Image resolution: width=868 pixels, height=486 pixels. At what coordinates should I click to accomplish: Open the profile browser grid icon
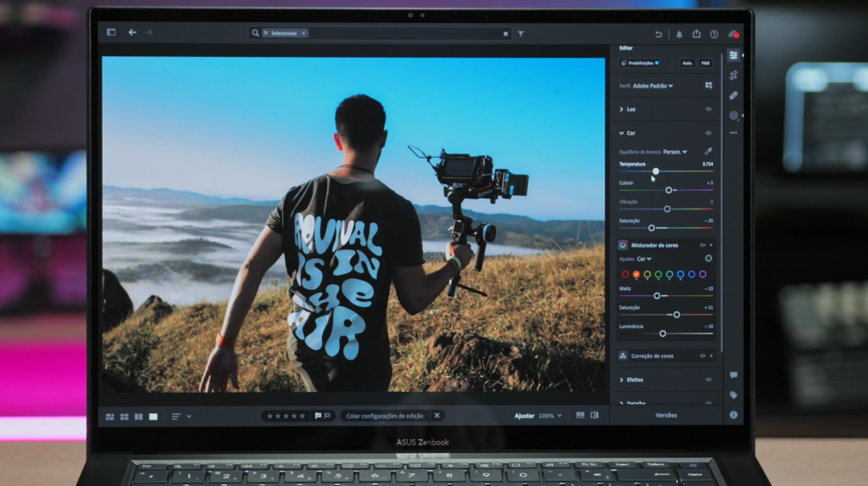(709, 86)
